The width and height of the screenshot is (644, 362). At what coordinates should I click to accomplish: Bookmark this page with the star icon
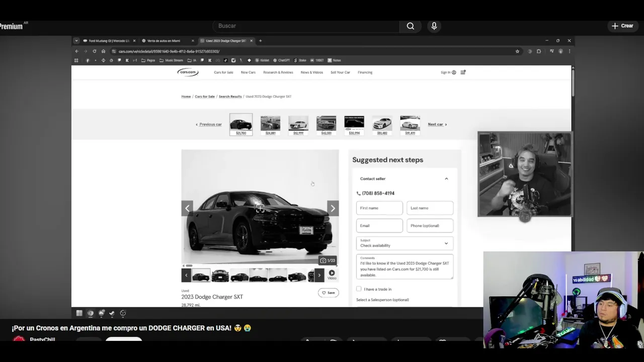pyautogui.click(x=517, y=51)
